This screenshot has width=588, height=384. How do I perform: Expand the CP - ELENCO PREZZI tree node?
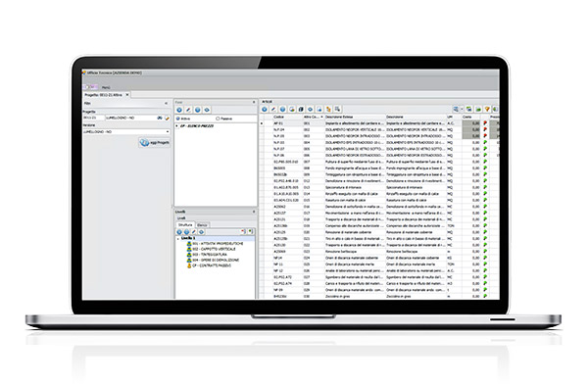(177, 126)
